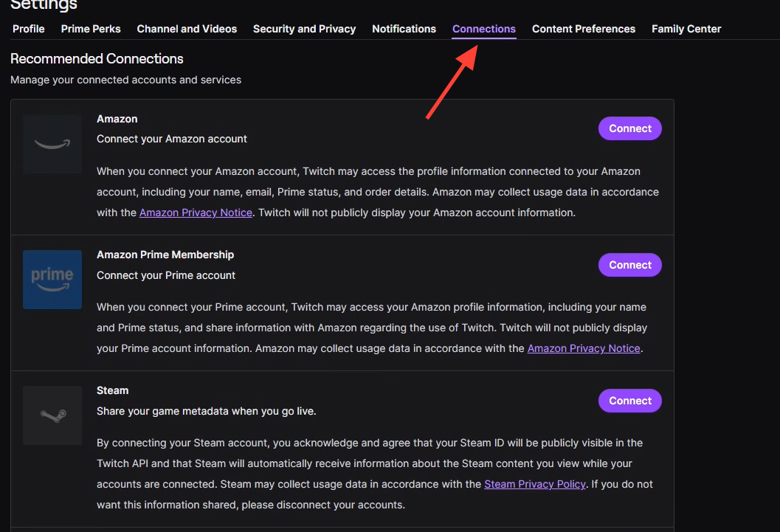Screen dimensions: 780x532
Task: Click 'Connect your Amazon account' subtitle
Action: [172, 139]
